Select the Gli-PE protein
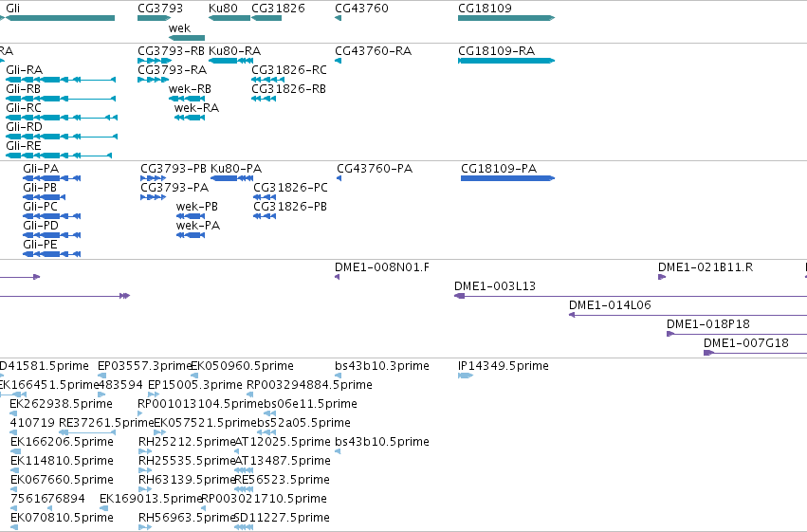This screenshot has height=532, width=807. click(40, 245)
